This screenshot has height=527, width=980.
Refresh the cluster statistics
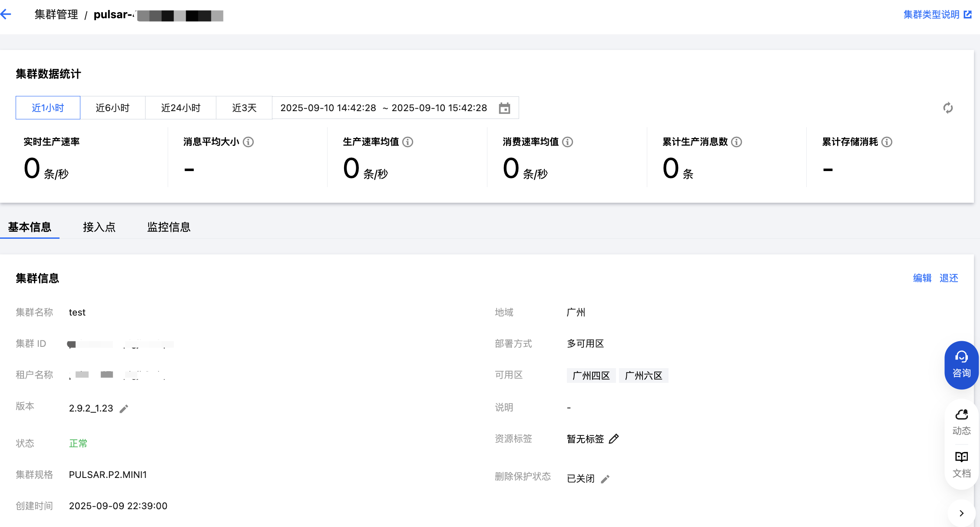[948, 108]
